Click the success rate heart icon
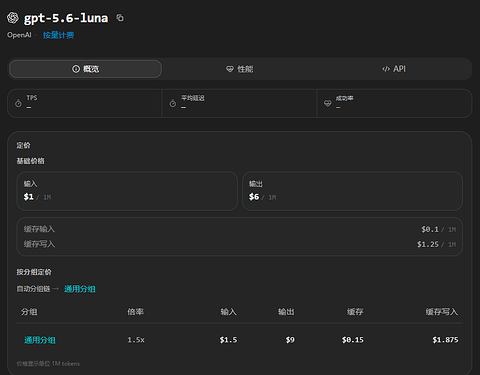Image resolution: width=480 pixels, height=375 pixels. click(x=328, y=104)
